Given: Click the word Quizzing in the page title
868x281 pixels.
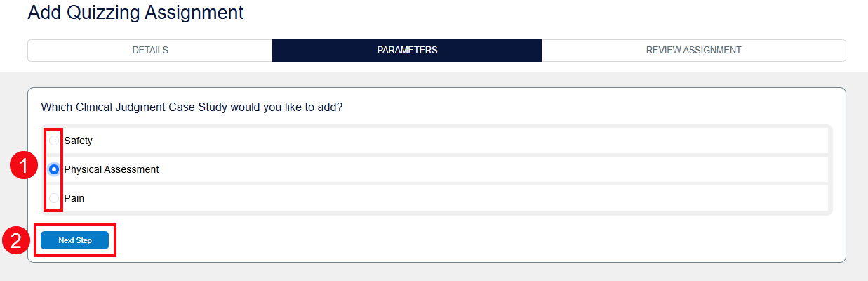Looking at the screenshot, I should pos(107,12).
